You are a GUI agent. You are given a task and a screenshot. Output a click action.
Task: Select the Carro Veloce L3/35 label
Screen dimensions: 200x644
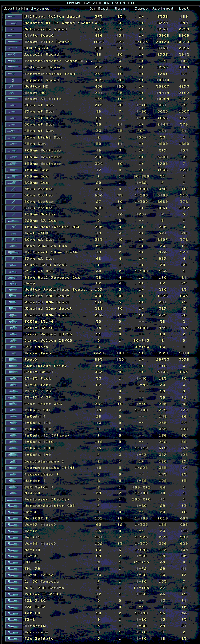point(48,334)
